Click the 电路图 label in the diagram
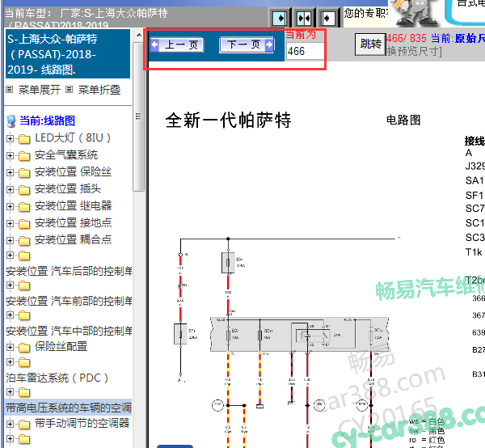485x448 pixels. 403,120
